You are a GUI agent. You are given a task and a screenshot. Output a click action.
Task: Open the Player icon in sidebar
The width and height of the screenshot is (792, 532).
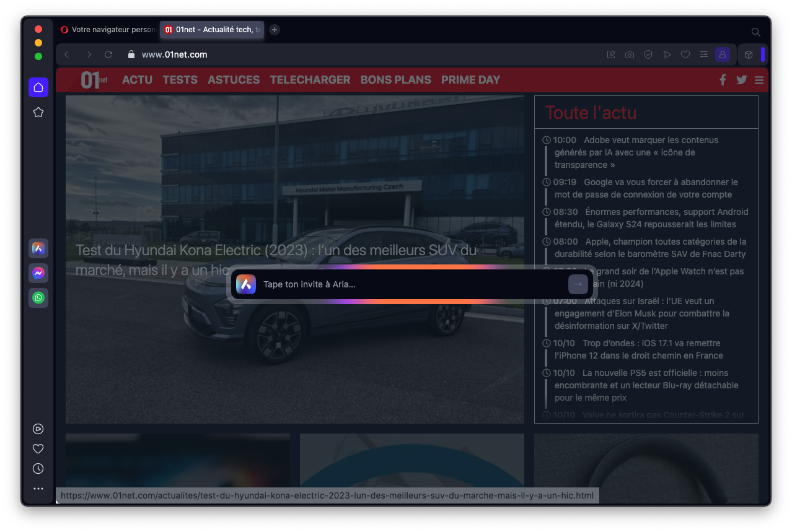[x=38, y=429]
